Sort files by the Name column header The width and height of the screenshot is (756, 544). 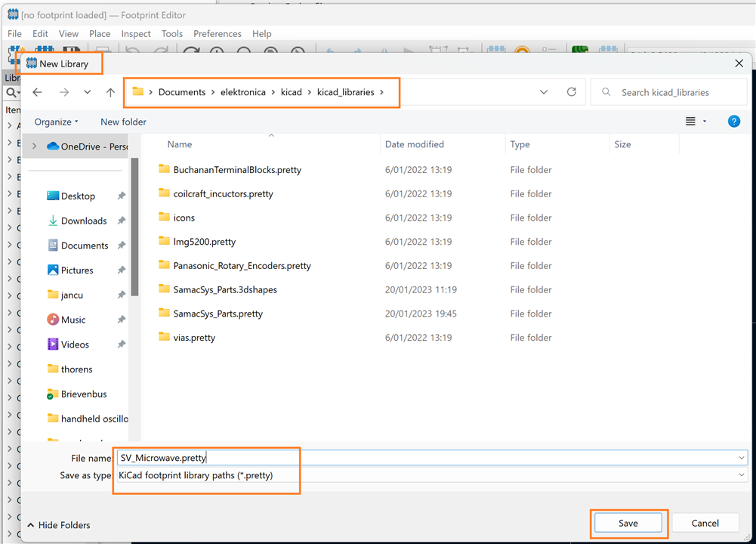(179, 144)
